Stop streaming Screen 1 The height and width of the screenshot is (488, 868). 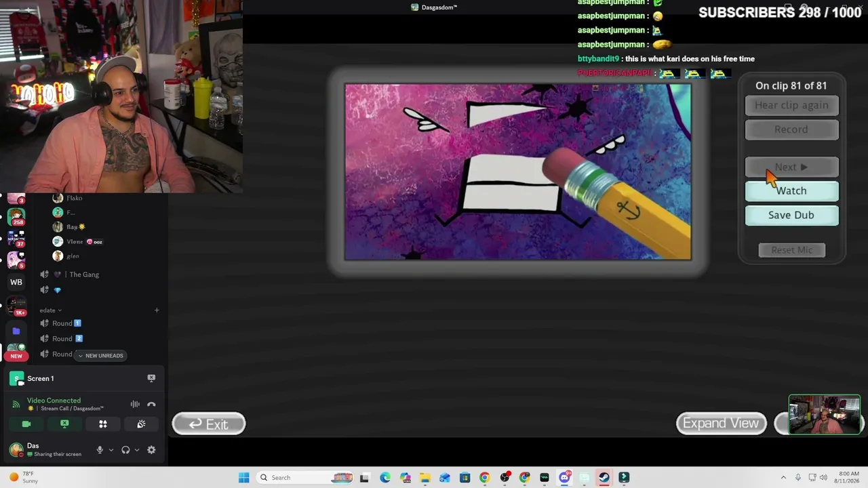[151, 378]
